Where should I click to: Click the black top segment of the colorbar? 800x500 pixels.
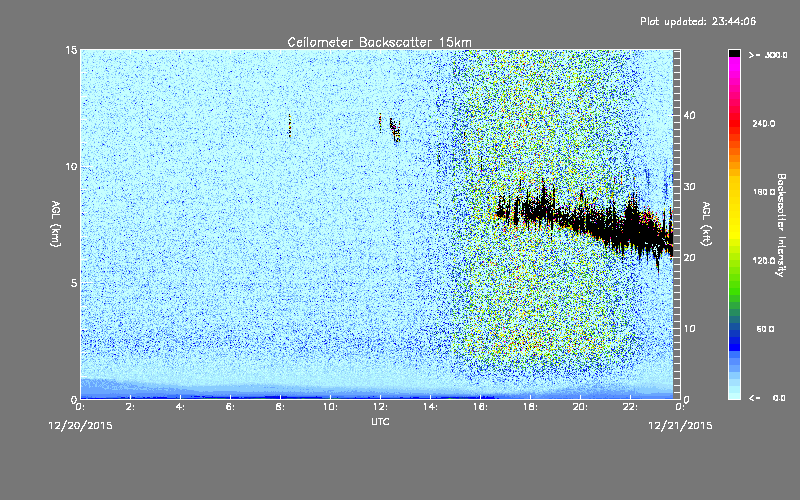734,53
